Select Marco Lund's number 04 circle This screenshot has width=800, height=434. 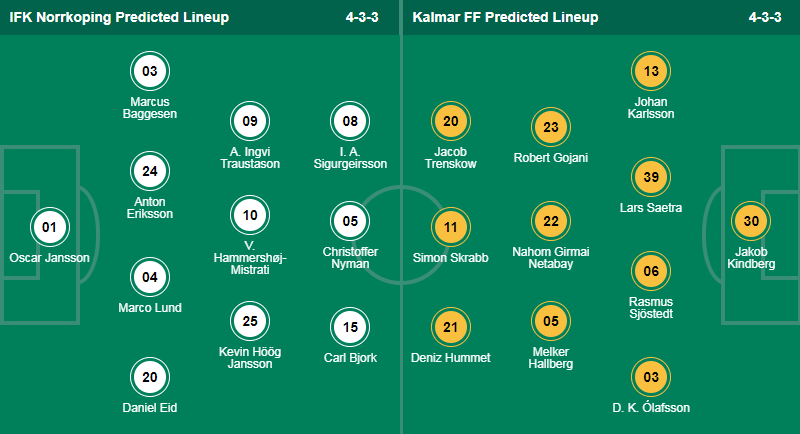click(149, 277)
